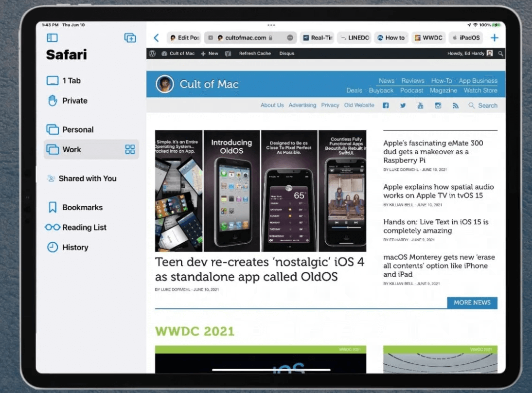532x393 pixels.
Task: Select 1 Tab in sidebar
Action: point(91,81)
